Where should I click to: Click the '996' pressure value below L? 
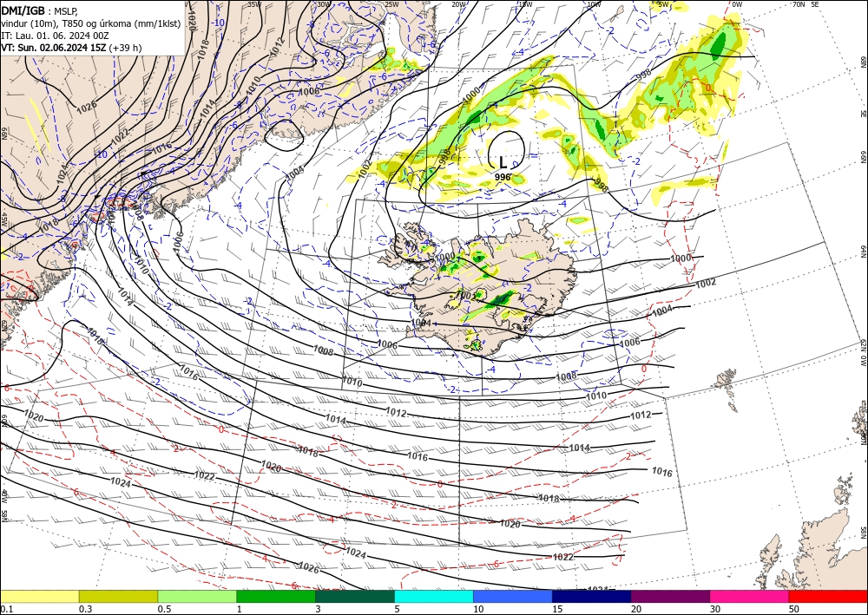503,177
